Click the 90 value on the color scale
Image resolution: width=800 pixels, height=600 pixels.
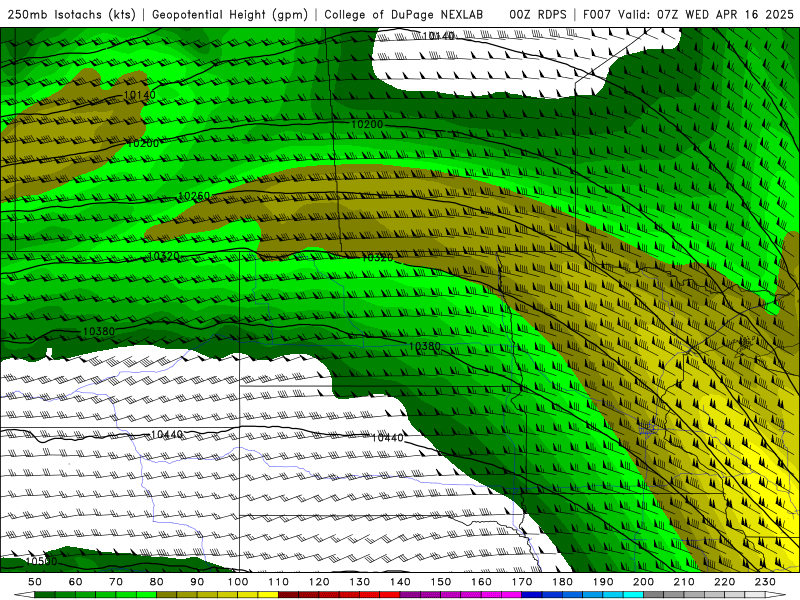click(x=197, y=582)
